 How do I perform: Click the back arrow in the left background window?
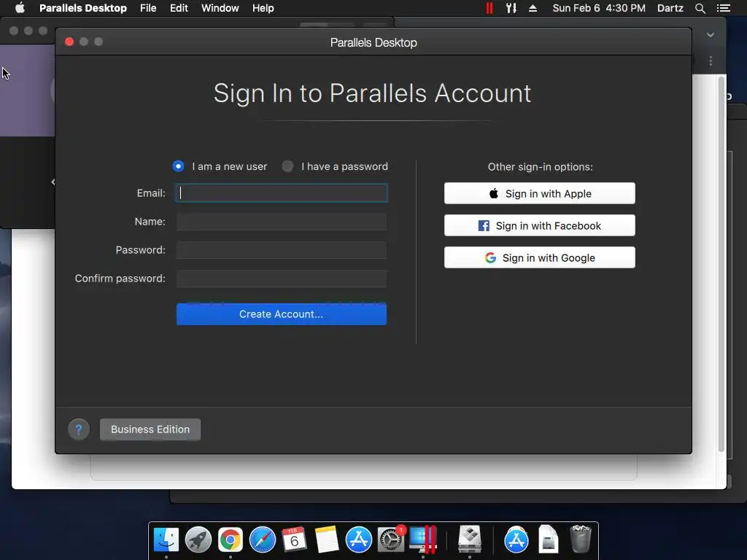click(x=53, y=182)
